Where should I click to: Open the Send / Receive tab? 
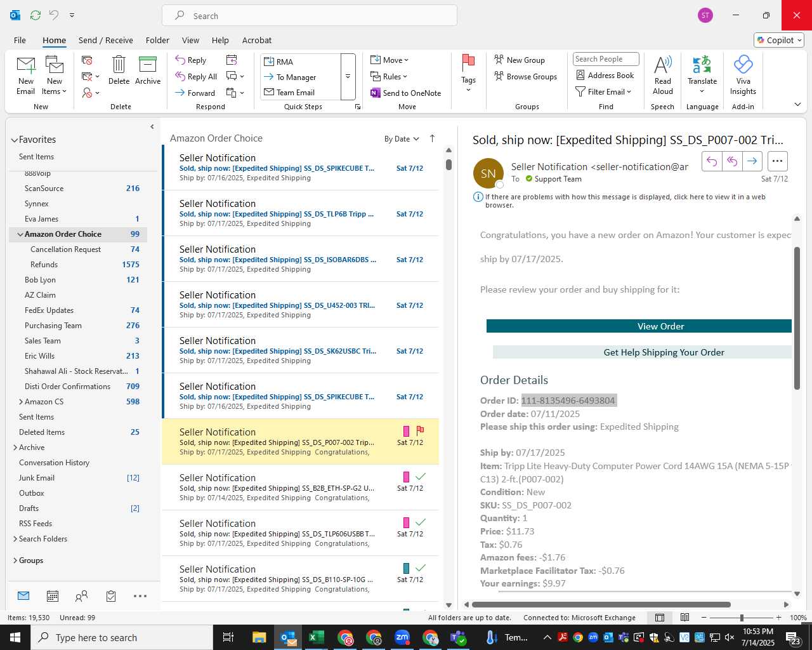(x=106, y=40)
